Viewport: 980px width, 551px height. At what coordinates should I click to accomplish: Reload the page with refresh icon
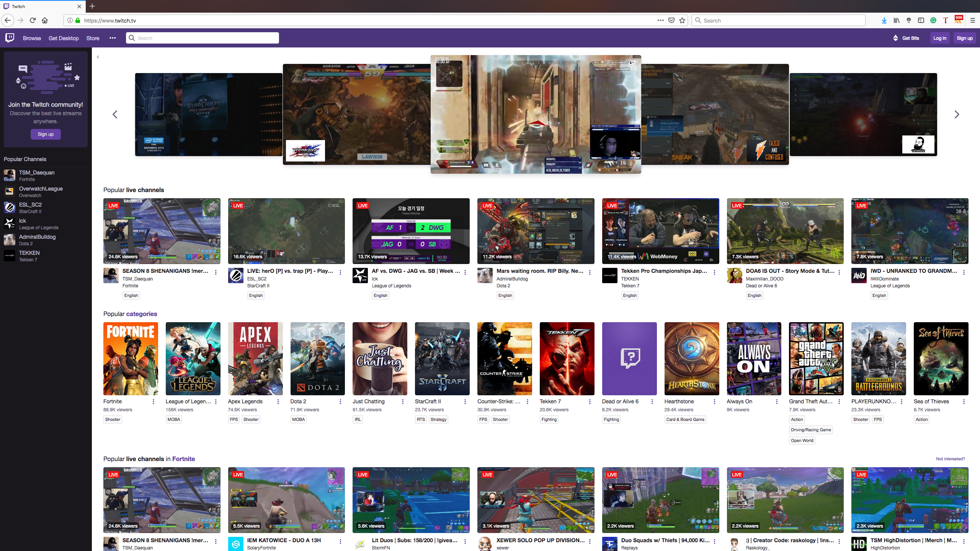33,20
